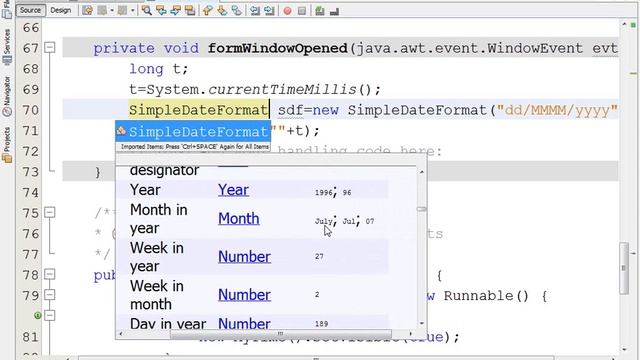
Task: Click the greyed Back navigation icon
Action: 102,11
